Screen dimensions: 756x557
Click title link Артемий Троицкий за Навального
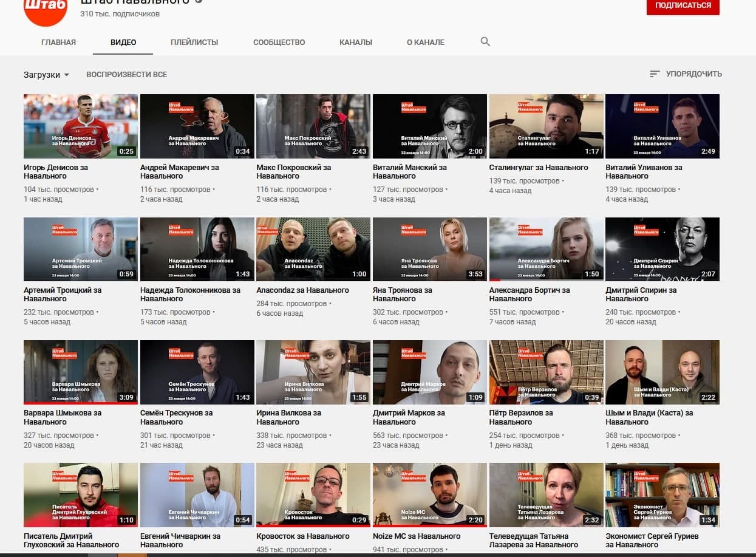pos(63,295)
